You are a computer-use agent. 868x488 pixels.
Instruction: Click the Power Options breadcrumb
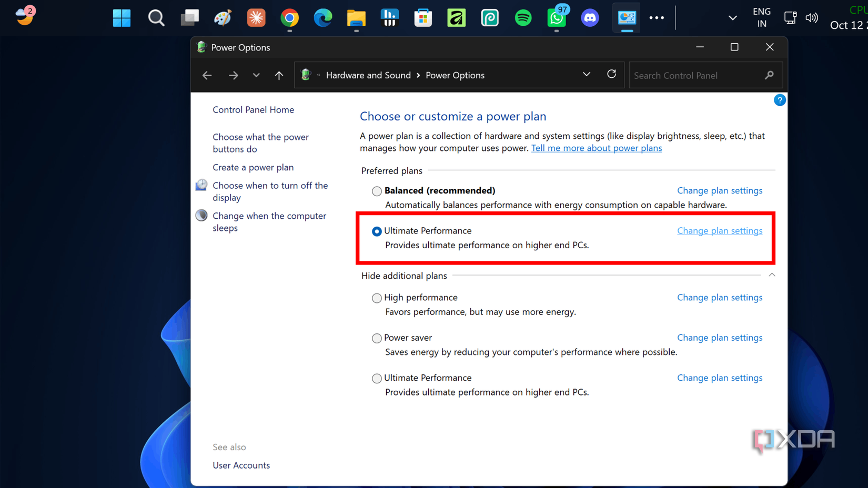(x=455, y=75)
